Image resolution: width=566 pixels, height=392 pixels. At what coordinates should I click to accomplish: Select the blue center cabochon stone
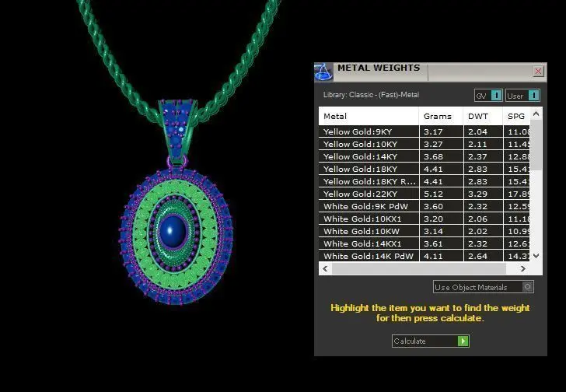tap(173, 231)
